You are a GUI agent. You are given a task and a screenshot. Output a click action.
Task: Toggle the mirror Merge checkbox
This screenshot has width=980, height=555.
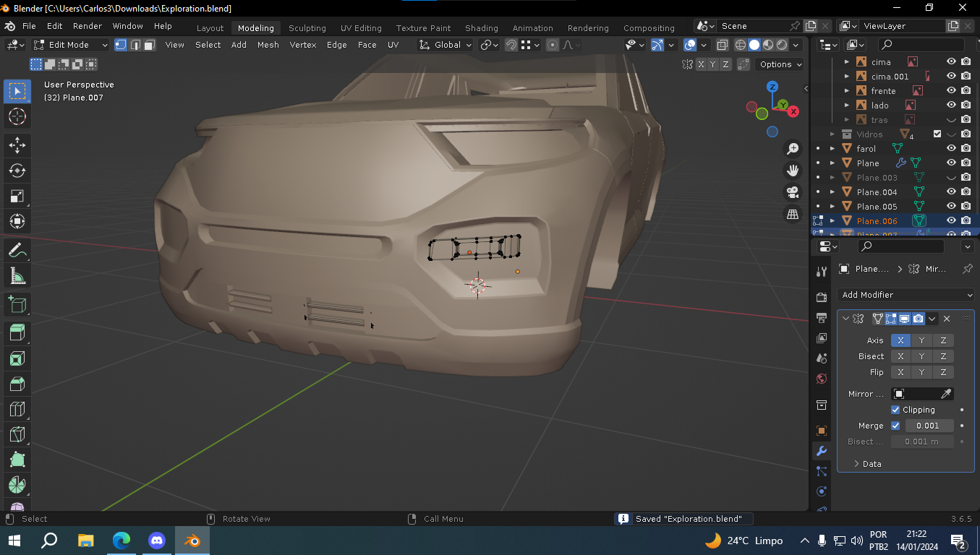pos(895,426)
